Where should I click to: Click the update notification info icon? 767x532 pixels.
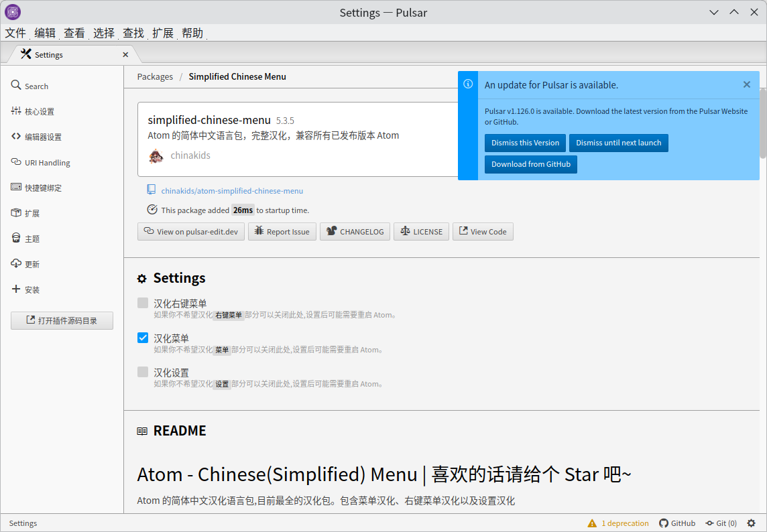(x=468, y=84)
